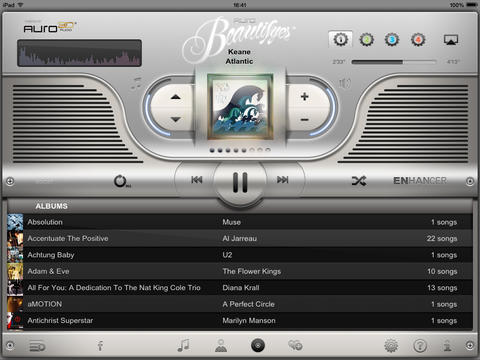The height and width of the screenshot is (360, 480).
Task: Click the ALBUMS list header
Action: [52, 206]
